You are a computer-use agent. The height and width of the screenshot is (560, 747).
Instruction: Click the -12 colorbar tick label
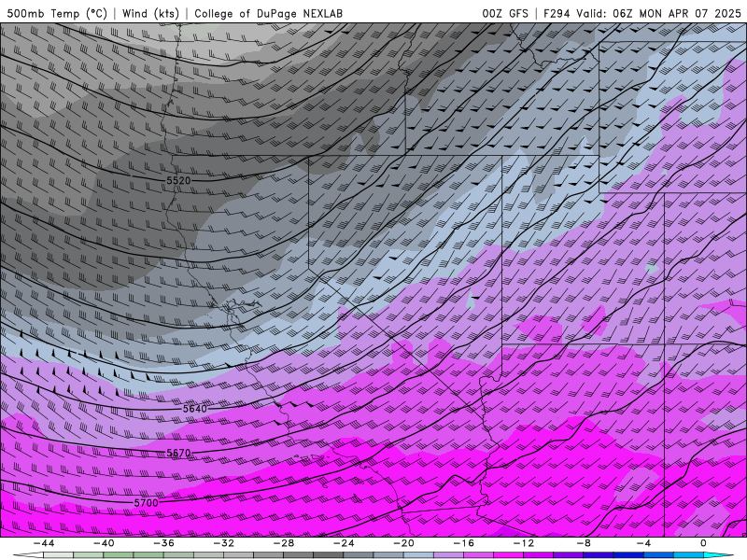click(x=524, y=543)
